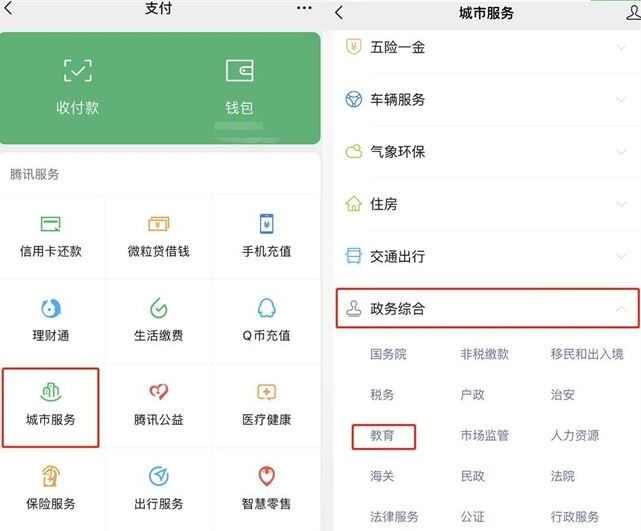Open the 钱包 wallet icon
The width and height of the screenshot is (641, 531).
[240, 70]
